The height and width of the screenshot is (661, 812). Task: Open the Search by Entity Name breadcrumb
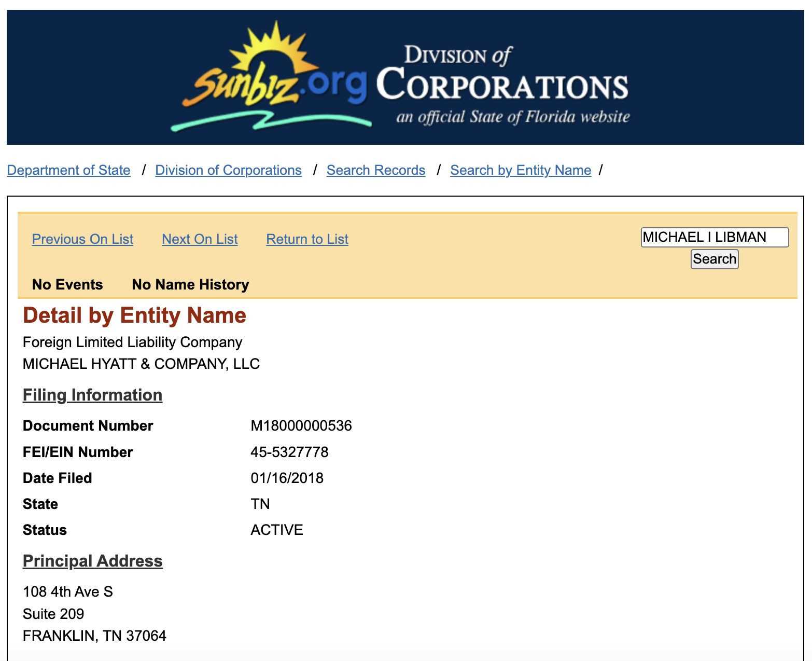click(x=521, y=170)
